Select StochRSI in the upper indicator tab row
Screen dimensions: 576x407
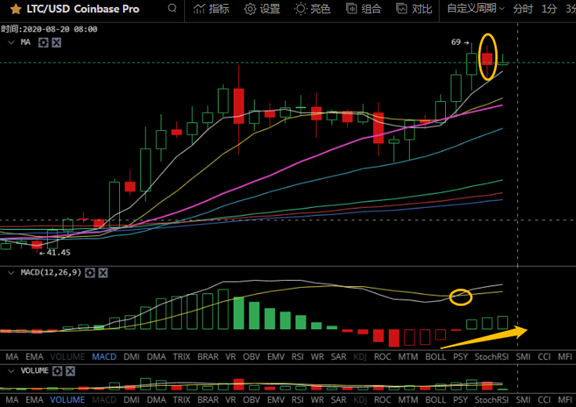(x=492, y=357)
